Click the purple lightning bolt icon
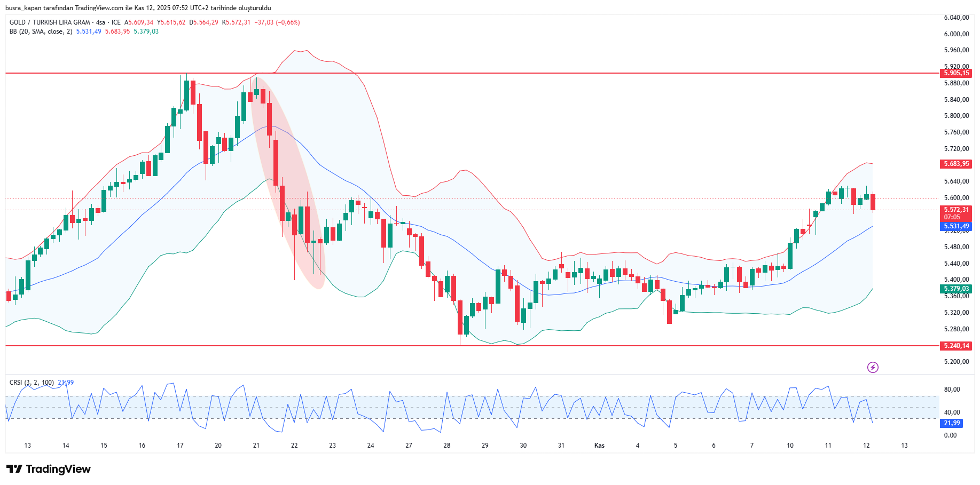Image resolution: width=980 pixels, height=485 pixels. [x=873, y=367]
